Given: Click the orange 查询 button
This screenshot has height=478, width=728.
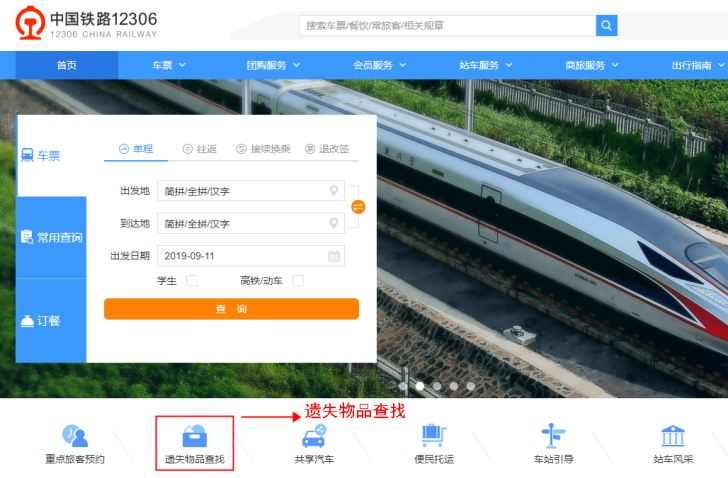Looking at the screenshot, I should pos(231,309).
